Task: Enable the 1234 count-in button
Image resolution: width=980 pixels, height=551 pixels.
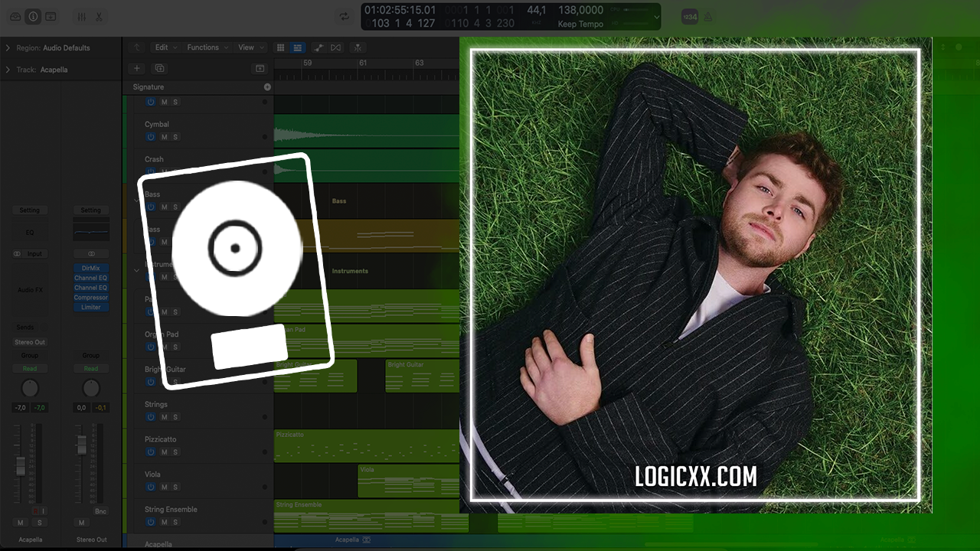Action: coord(689,17)
